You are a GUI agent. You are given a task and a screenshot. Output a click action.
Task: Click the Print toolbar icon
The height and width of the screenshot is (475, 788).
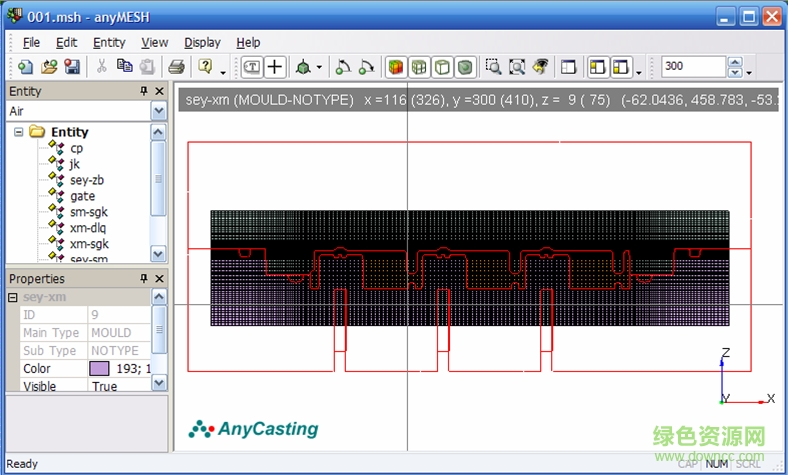coord(176,67)
